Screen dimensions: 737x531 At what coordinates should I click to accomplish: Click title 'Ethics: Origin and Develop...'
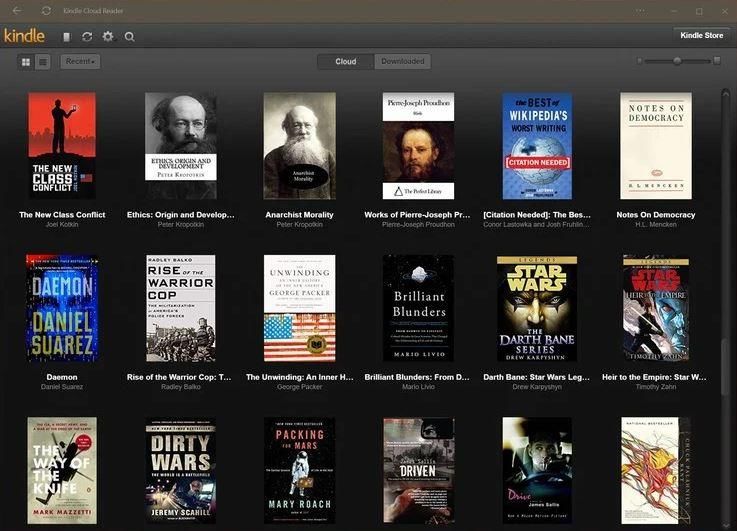[x=180, y=215]
